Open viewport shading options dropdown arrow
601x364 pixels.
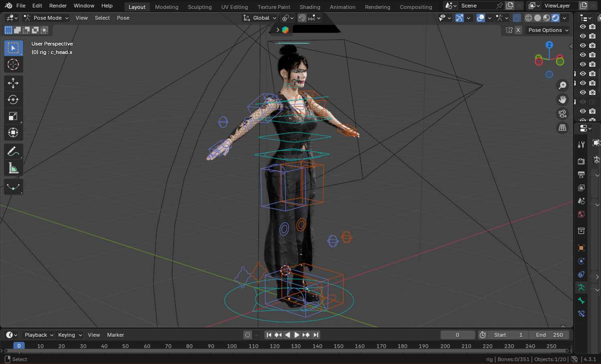point(565,18)
